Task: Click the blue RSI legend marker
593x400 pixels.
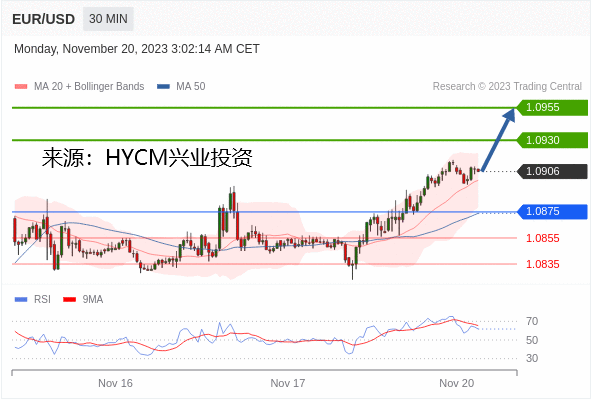Action: pyautogui.click(x=21, y=299)
